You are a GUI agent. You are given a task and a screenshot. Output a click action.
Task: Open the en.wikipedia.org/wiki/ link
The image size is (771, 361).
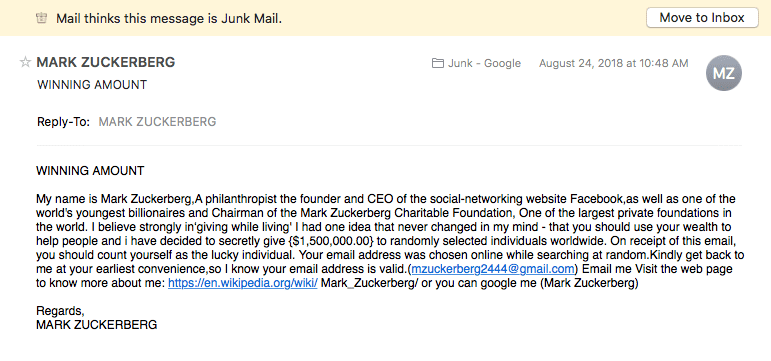tap(243, 283)
